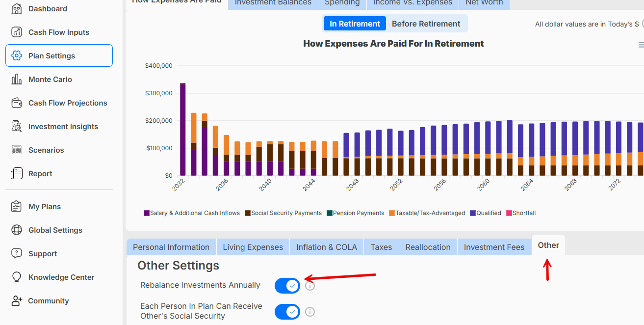Click the Dashboard icon in sidebar

coord(17,9)
